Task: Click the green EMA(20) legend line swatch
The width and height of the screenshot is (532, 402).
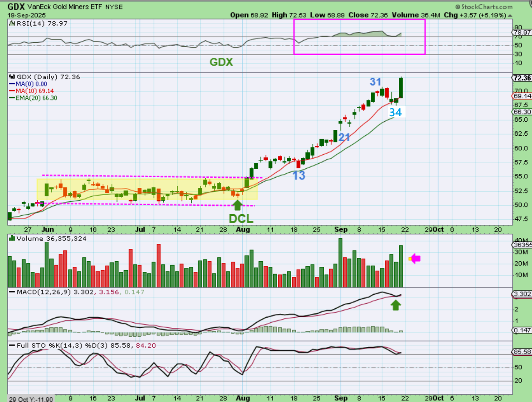Action: click(12, 98)
